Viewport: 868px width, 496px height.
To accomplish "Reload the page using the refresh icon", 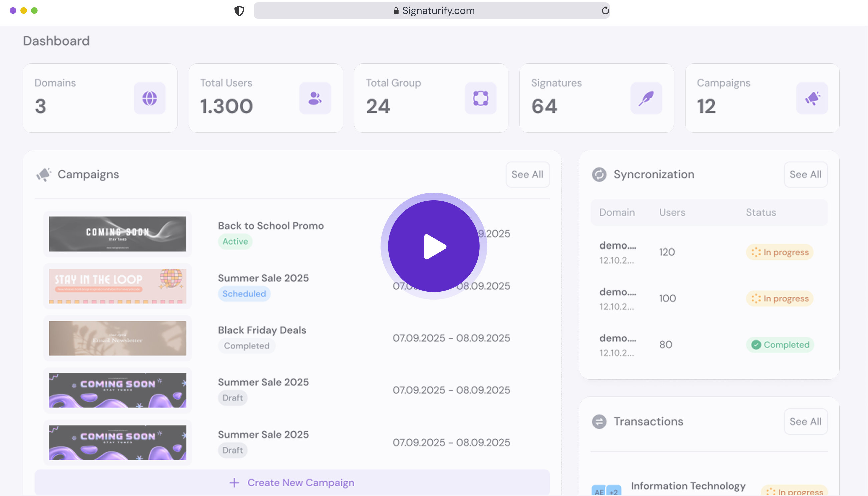I will coord(604,10).
